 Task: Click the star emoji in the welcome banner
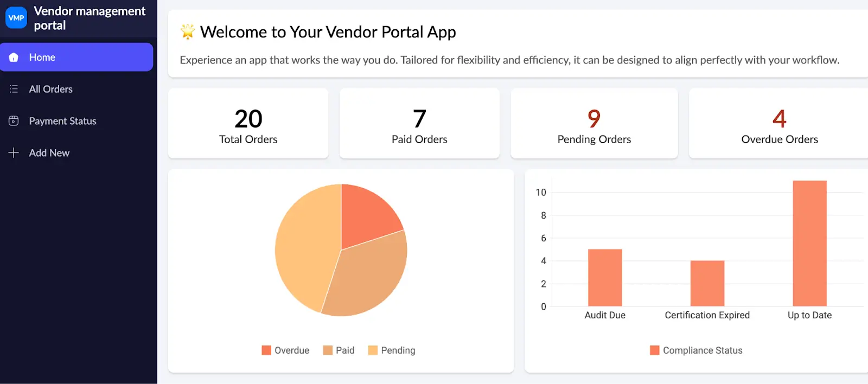coord(187,31)
